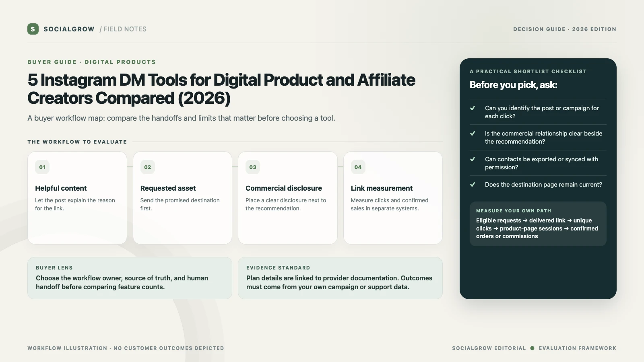Select the Requested asset card title

(x=168, y=188)
